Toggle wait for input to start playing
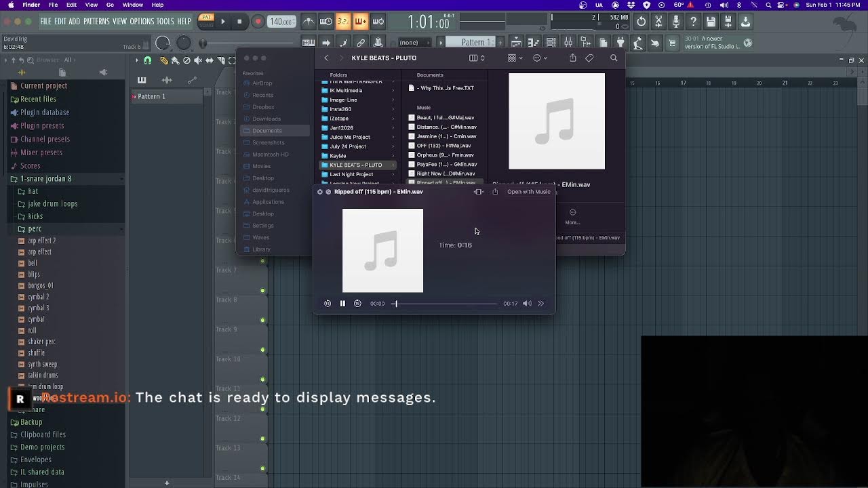868x488 pixels. tap(325, 22)
